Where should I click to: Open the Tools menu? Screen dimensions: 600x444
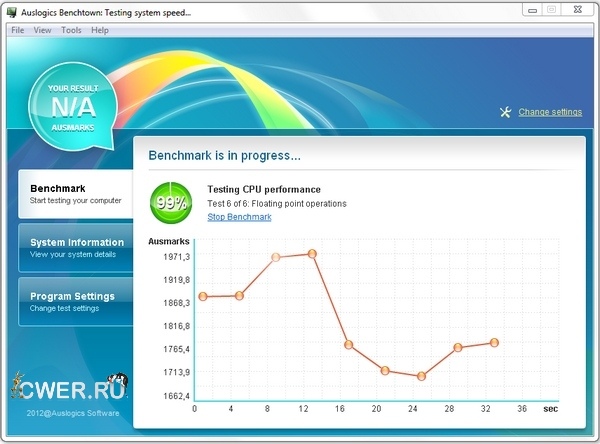[x=71, y=30]
